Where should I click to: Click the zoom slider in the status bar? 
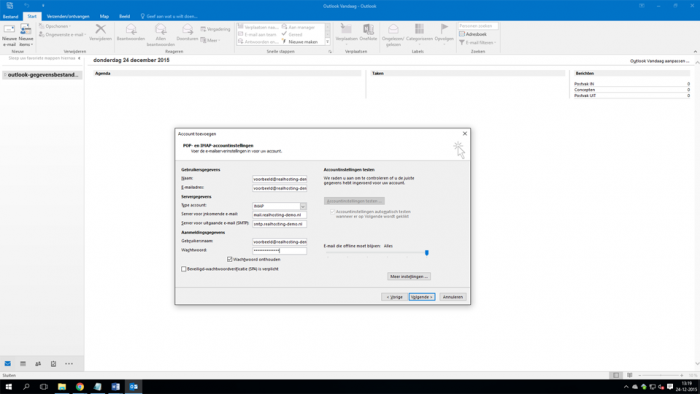(x=661, y=375)
